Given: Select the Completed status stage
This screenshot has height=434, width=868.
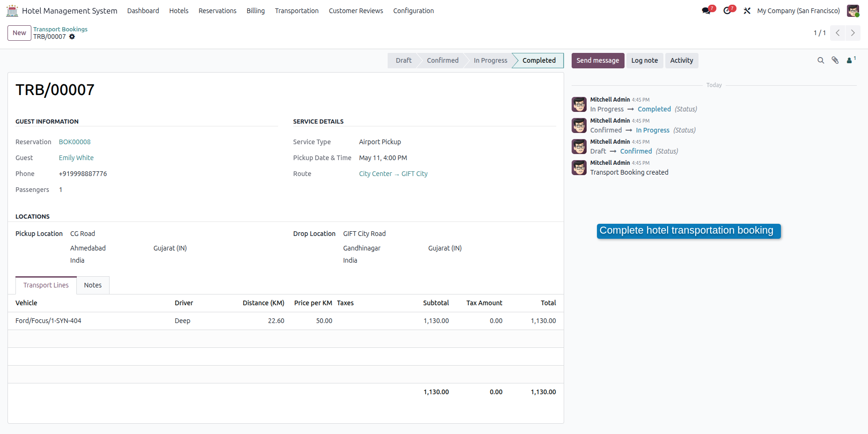Looking at the screenshot, I should coord(539,60).
